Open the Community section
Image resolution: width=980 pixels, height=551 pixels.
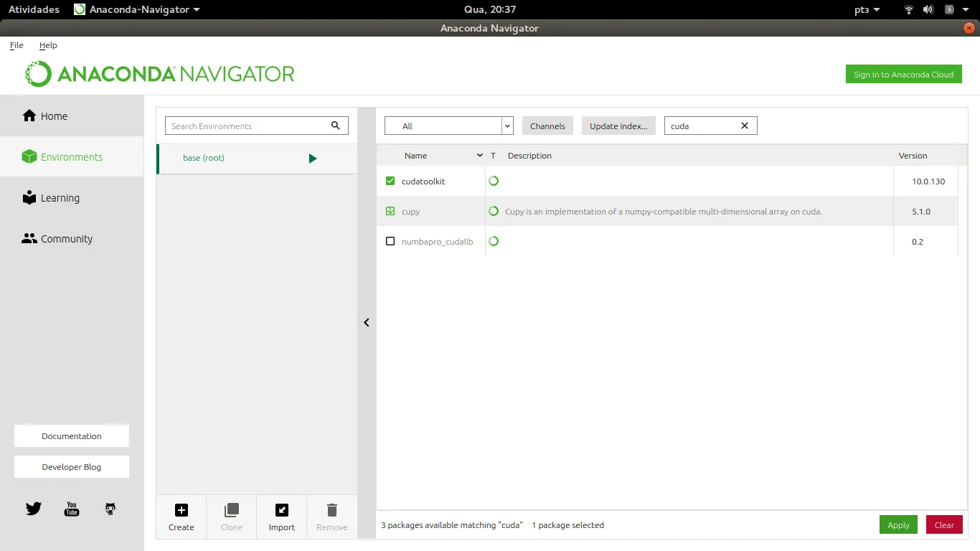click(72, 239)
